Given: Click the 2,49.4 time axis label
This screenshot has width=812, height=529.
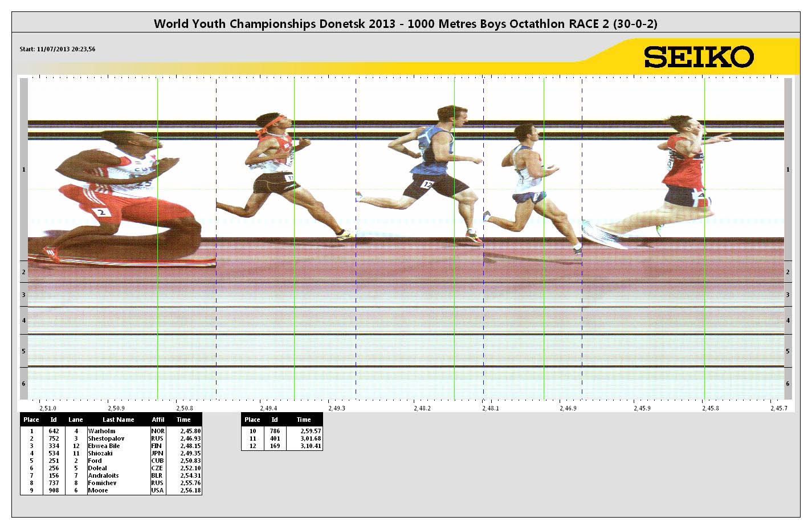Looking at the screenshot, I should 268,408.
